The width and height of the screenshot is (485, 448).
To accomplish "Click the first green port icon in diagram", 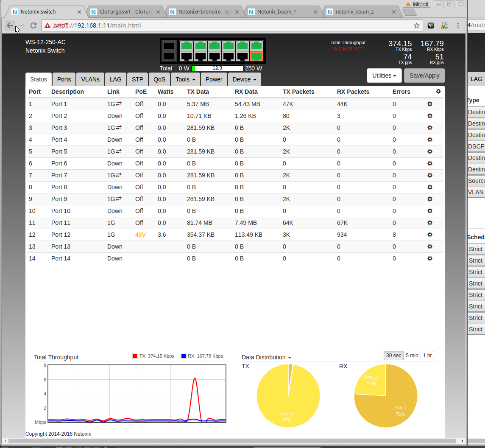I will 187,45.
